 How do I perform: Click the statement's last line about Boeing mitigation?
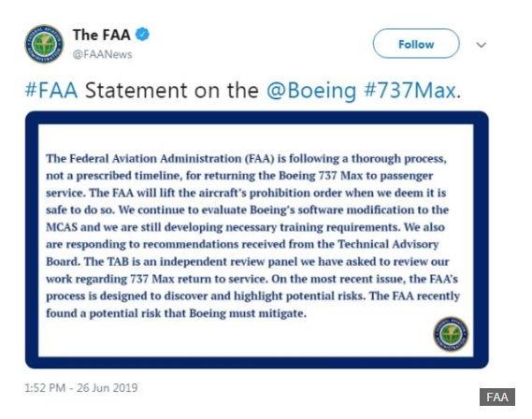[x=176, y=313]
